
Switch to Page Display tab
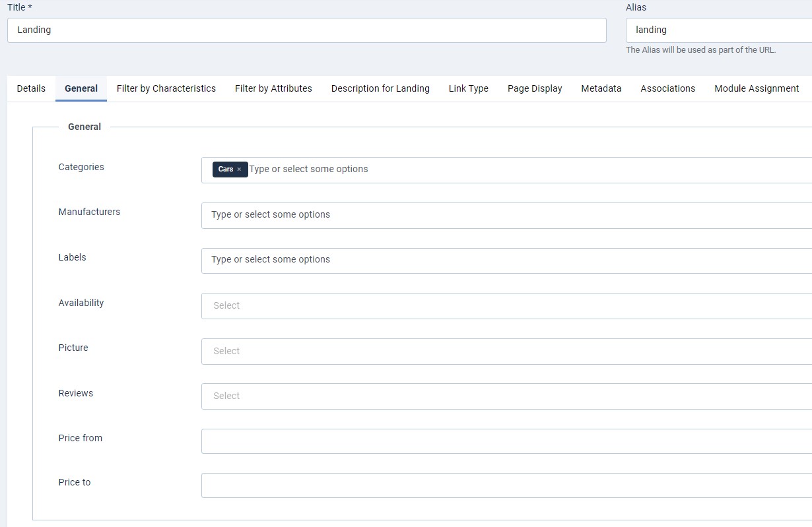[535, 88]
